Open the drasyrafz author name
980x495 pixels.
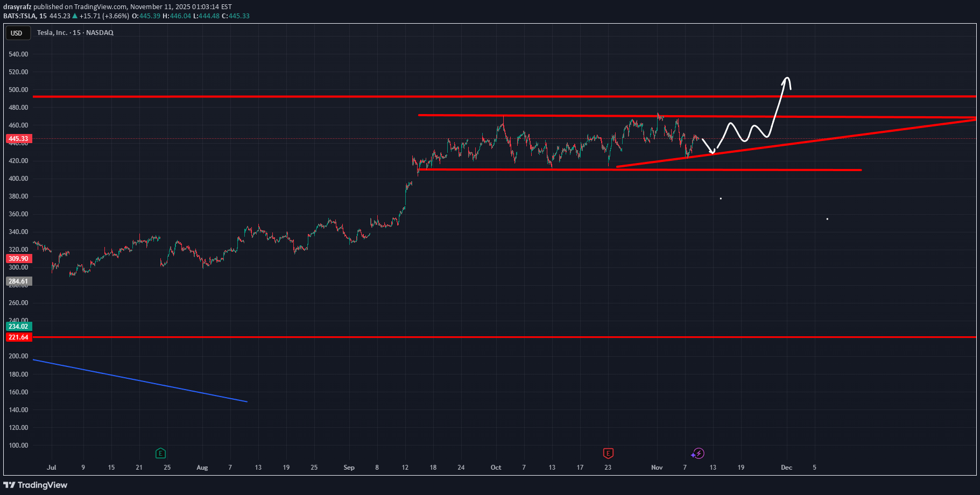17,7
